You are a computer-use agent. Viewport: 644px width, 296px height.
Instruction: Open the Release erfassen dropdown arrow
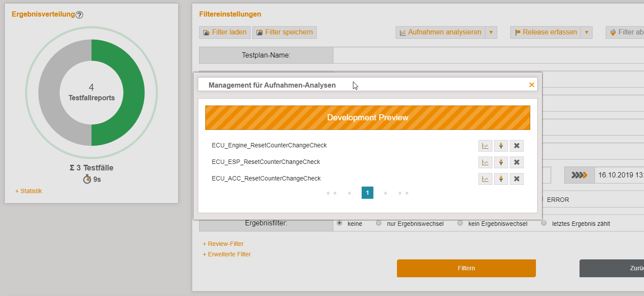tap(587, 32)
